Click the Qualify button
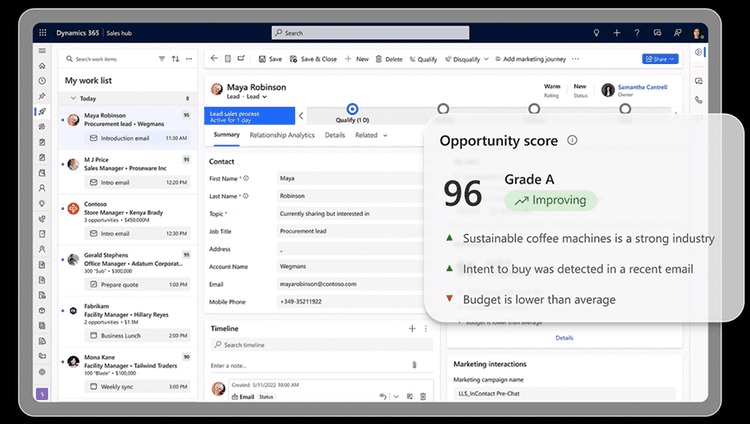 423,59
